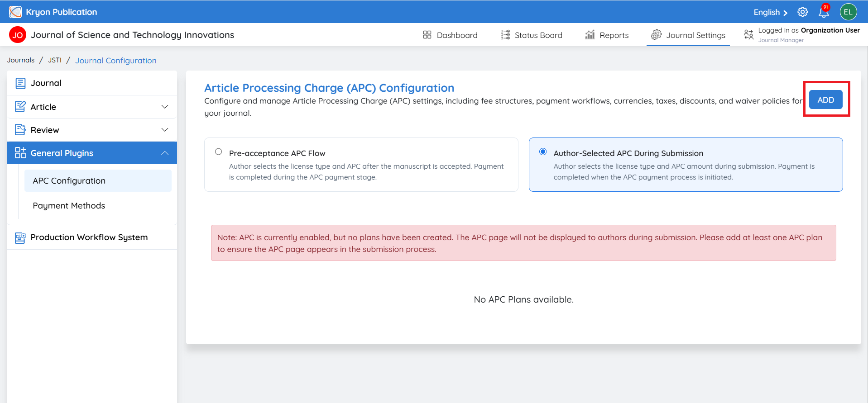Click the Journal Manager role label

[781, 40]
